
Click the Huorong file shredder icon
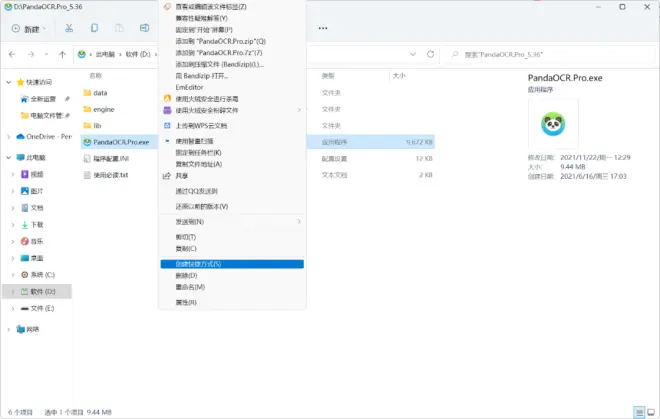[167, 110]
